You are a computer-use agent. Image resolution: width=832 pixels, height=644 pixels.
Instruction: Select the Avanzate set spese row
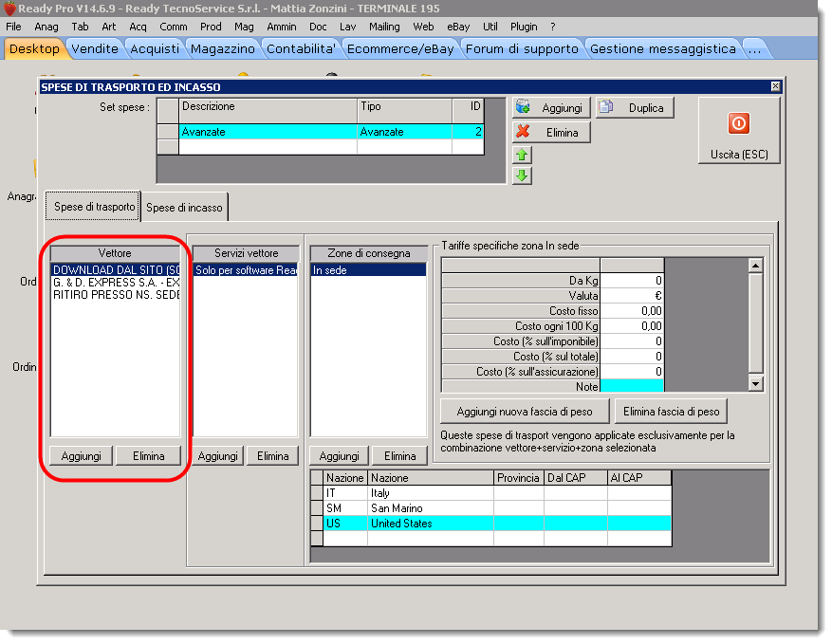pyautogui.click(x=330, y=132)
